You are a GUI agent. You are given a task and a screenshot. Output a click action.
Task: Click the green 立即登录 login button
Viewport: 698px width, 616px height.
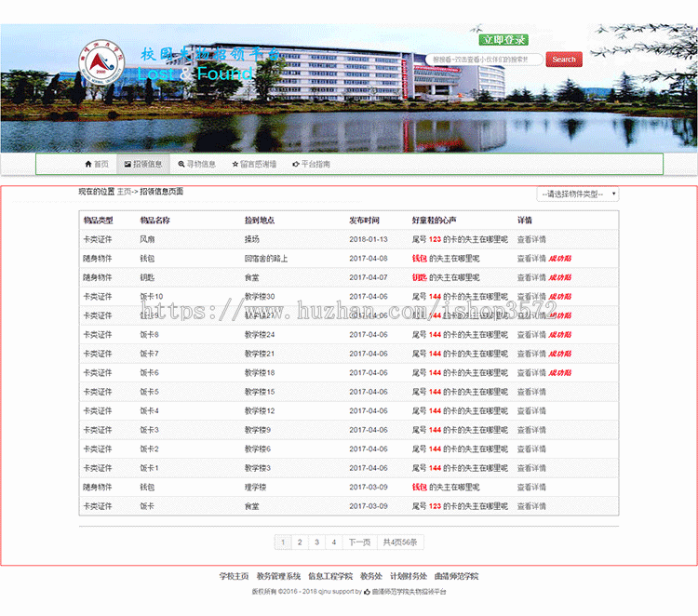click(503, 40)
